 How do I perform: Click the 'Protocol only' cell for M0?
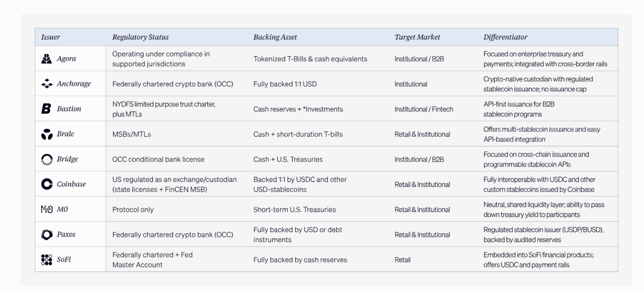[x=133, y=210]
